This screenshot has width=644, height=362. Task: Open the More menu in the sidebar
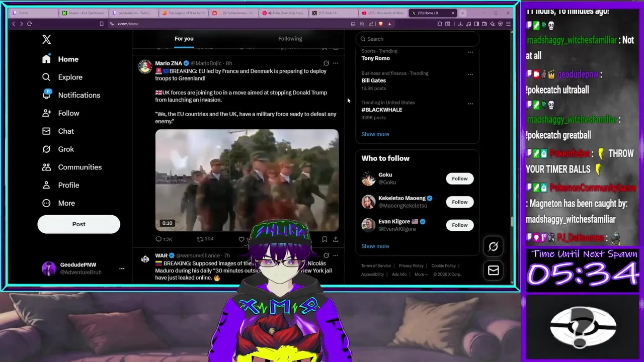pos(58,203)
